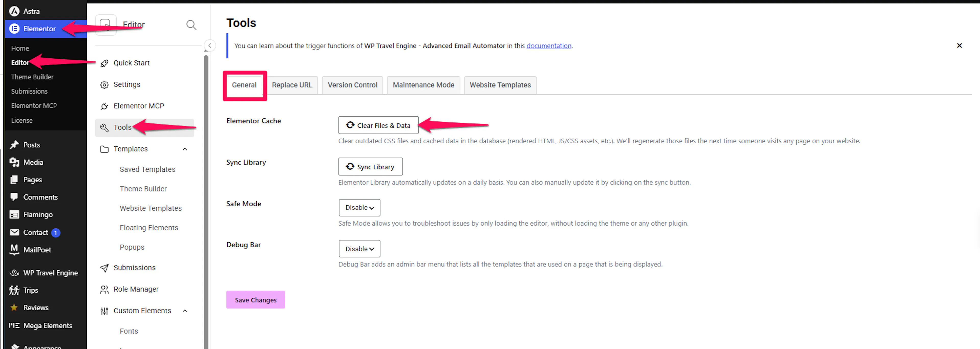The image size is (980, 349).
Task: Click the Sync Library button
Action: click(370, 167)
